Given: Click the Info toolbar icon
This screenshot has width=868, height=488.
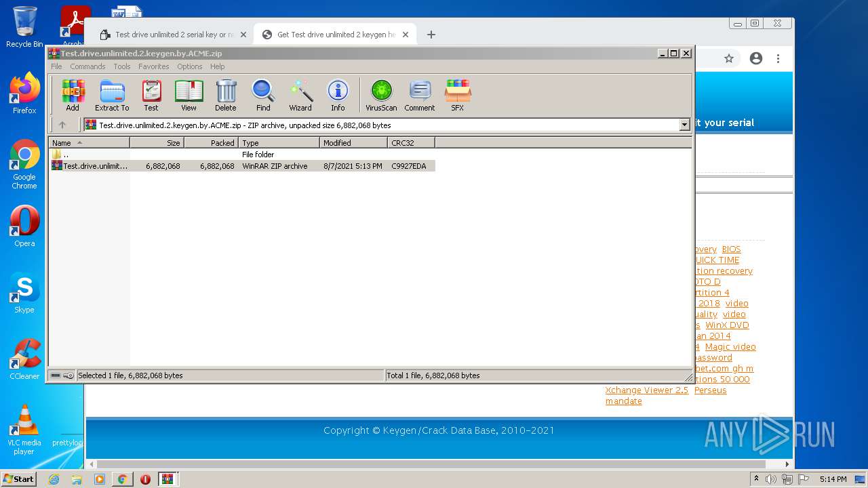Looking at the screenshot, I should 338,95.
